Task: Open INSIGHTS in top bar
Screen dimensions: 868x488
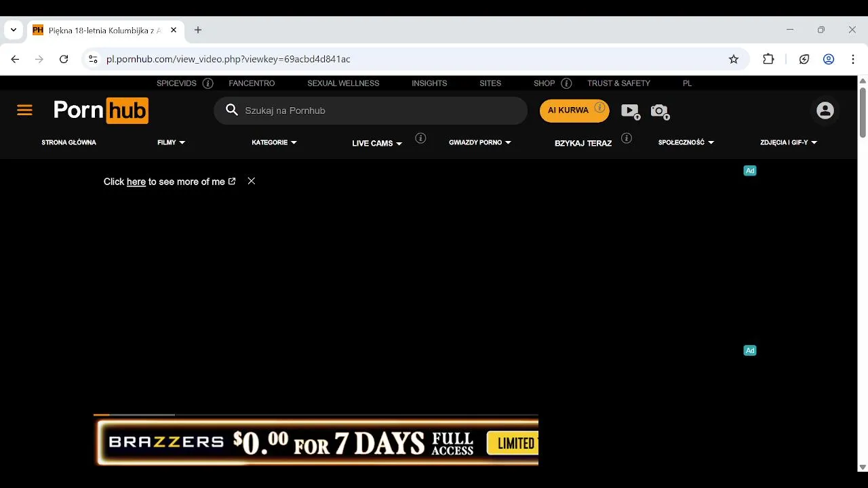Action: click(x=429, y=83)
